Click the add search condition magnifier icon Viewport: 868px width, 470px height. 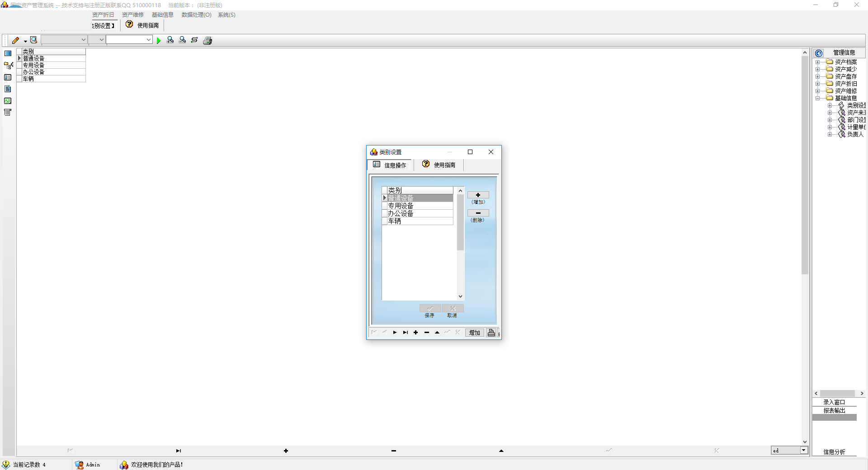point(170,40)
